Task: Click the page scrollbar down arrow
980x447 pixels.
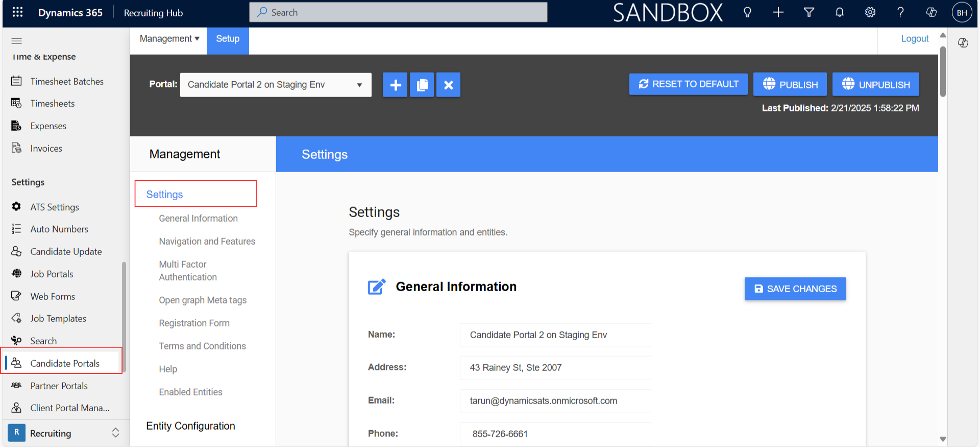Action: (x=943, y=439)
